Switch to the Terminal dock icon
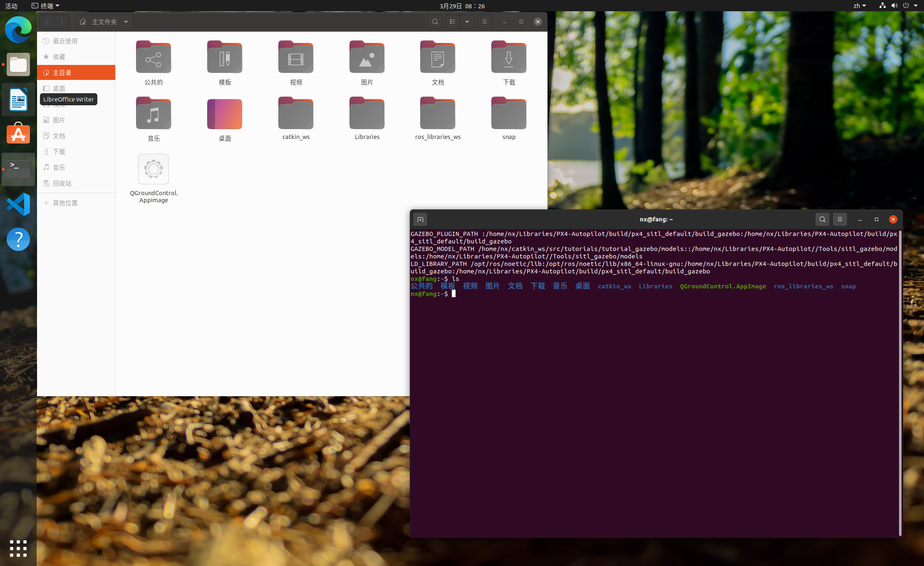 [18, 169]
